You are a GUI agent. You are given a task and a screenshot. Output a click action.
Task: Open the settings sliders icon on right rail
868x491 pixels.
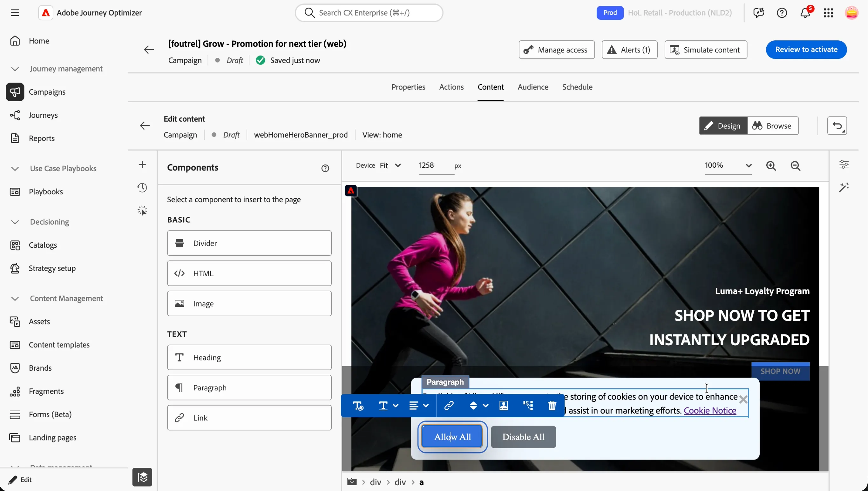click(x=844, y=164)
